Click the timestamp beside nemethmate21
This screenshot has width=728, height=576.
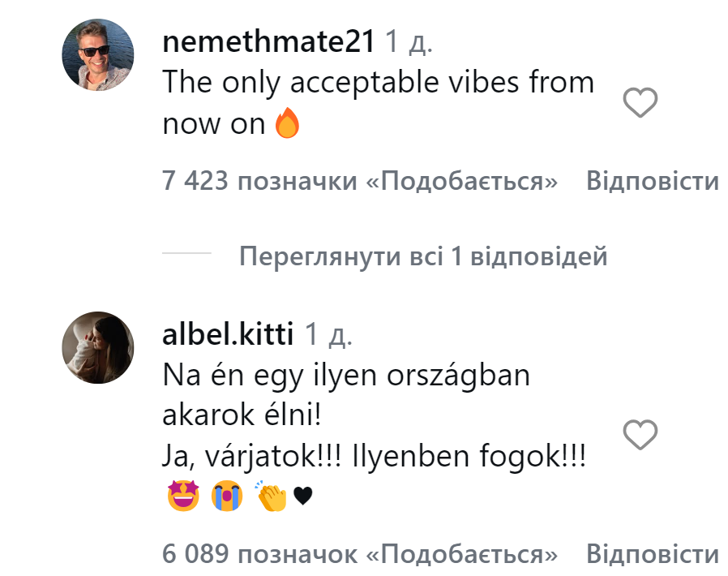409,41
